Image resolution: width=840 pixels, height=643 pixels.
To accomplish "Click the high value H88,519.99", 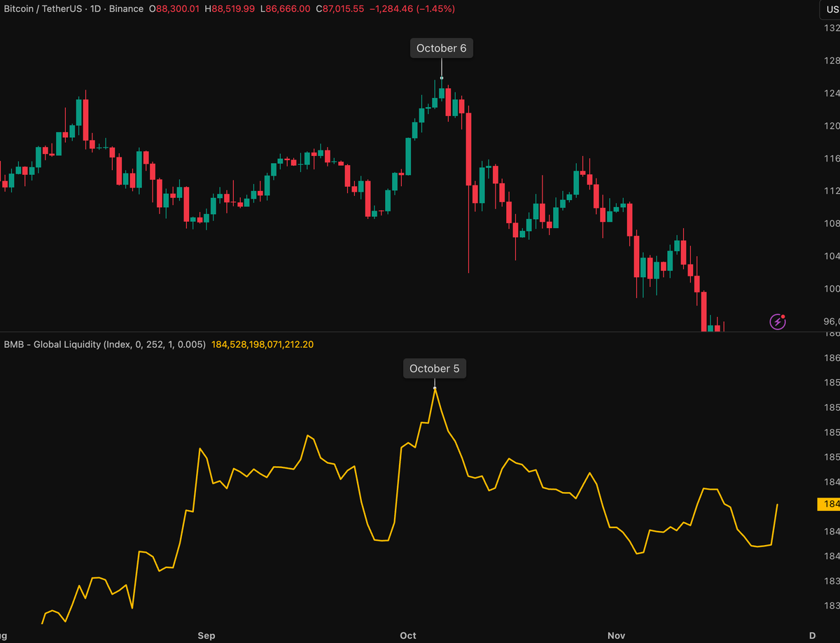I will click(231, 9).
